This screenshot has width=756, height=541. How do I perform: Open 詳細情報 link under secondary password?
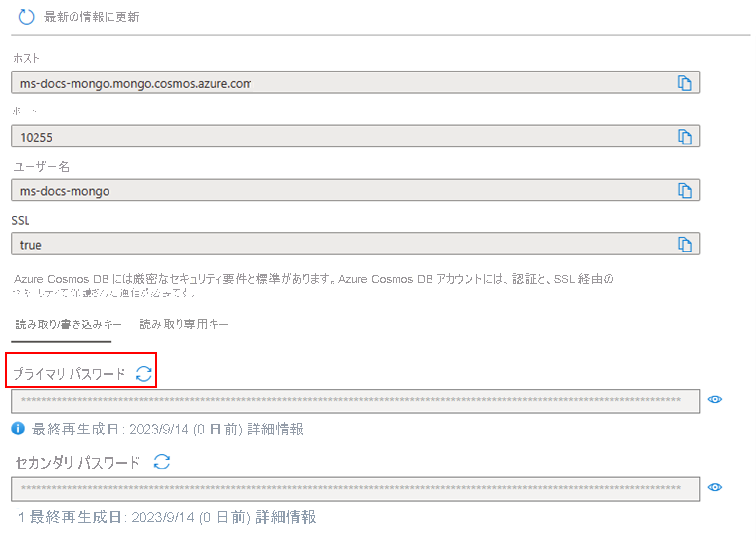286,517
